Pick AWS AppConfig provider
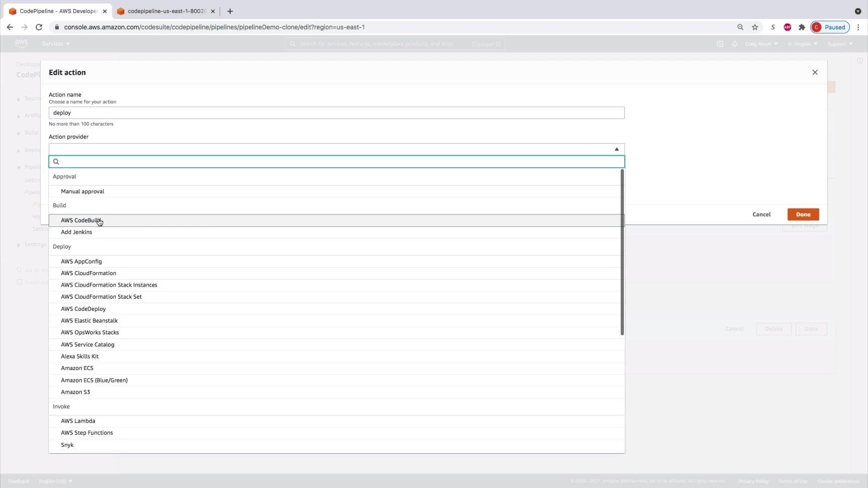Image resolution: width=868 pixels, height=488 pixels. 337,262
